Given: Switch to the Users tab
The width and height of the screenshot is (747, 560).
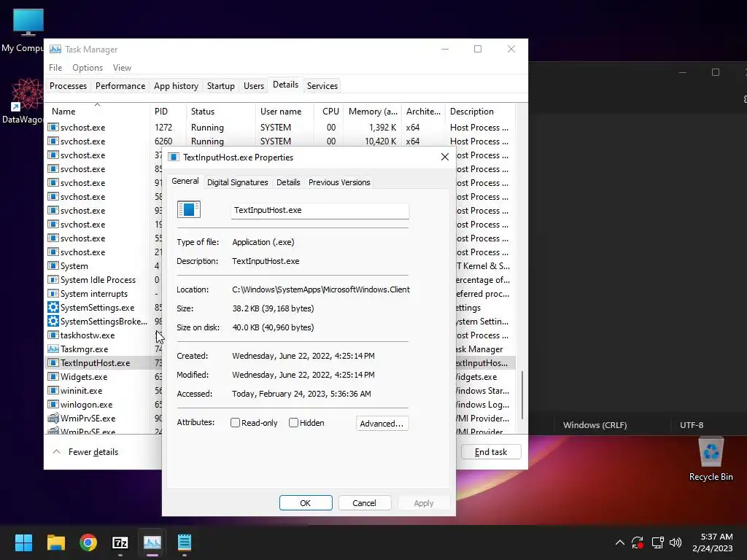Looking at the screenshot, I should click(x=253, y=86).
